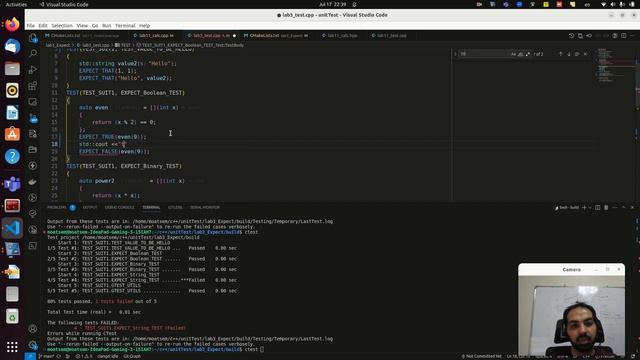Click Activities in top bar
The image size is (640, 360).
point(16,4)
